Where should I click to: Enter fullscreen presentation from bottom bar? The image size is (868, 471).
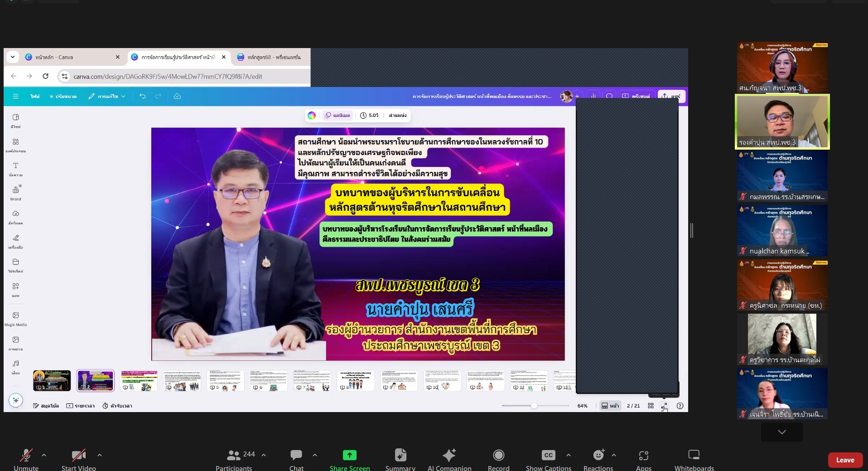coord(664,406)
